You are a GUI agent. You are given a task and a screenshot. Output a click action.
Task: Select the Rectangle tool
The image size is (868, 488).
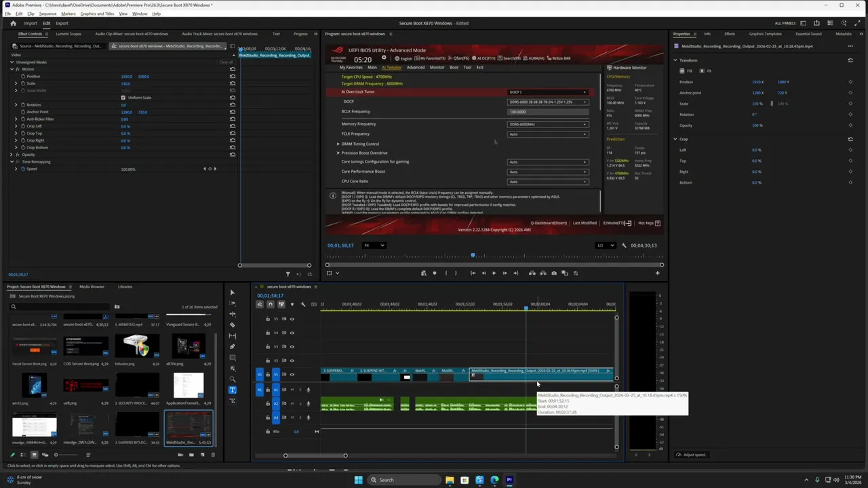pos(233,357)
